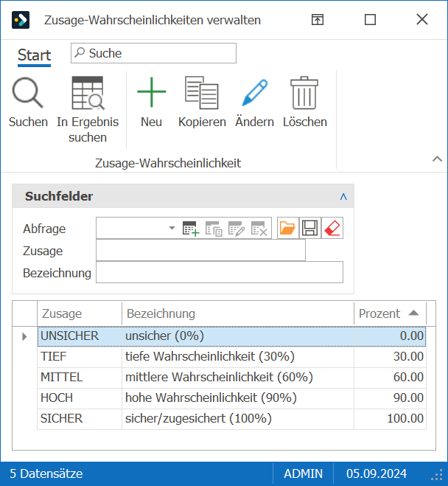Screen dimensions: 448x486
Task: Save search with floppy disk icon
Action: tap(310, 228)
